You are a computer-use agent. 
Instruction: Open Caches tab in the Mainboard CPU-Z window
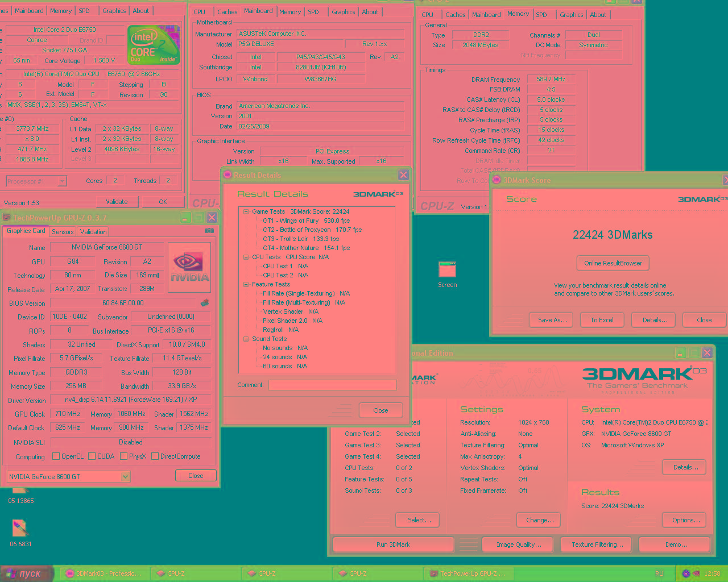click(x=227, y=12)
